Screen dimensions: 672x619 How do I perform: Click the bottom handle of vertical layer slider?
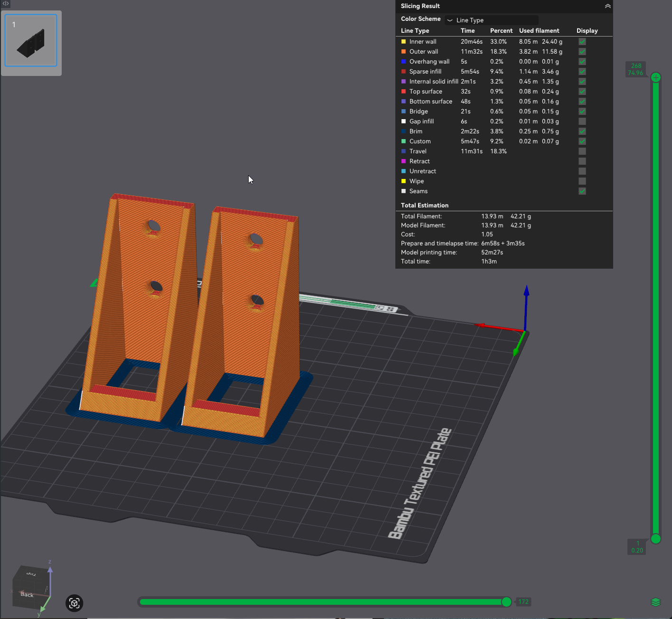click(x=656, y=539)
